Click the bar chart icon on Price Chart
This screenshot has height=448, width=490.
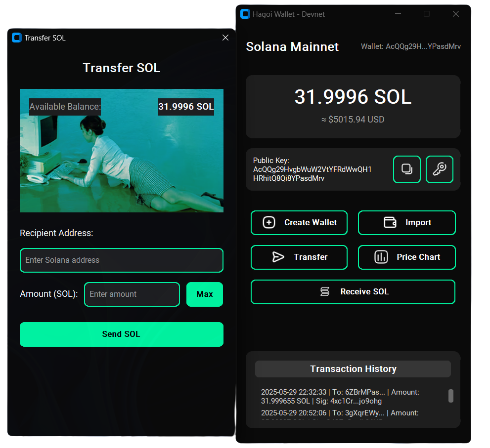click(381, 257)
